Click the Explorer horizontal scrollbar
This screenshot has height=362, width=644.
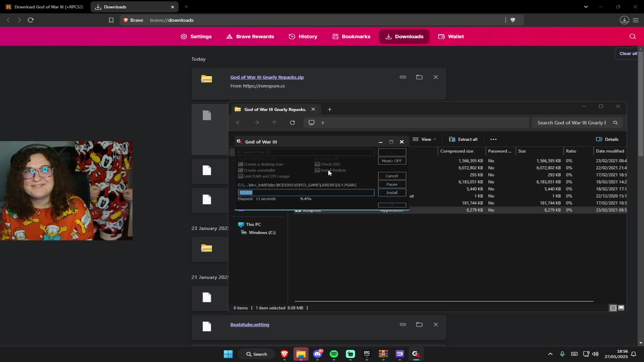tap(444, 301)
